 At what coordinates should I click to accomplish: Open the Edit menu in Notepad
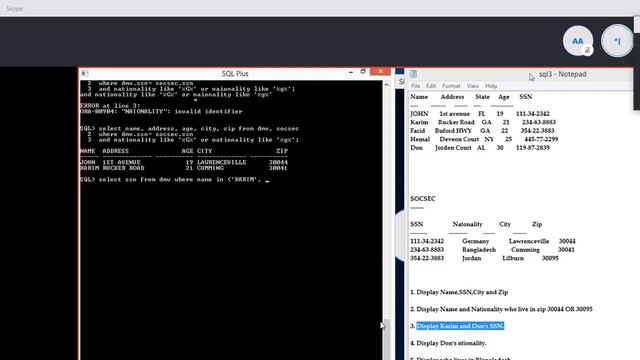431,86
